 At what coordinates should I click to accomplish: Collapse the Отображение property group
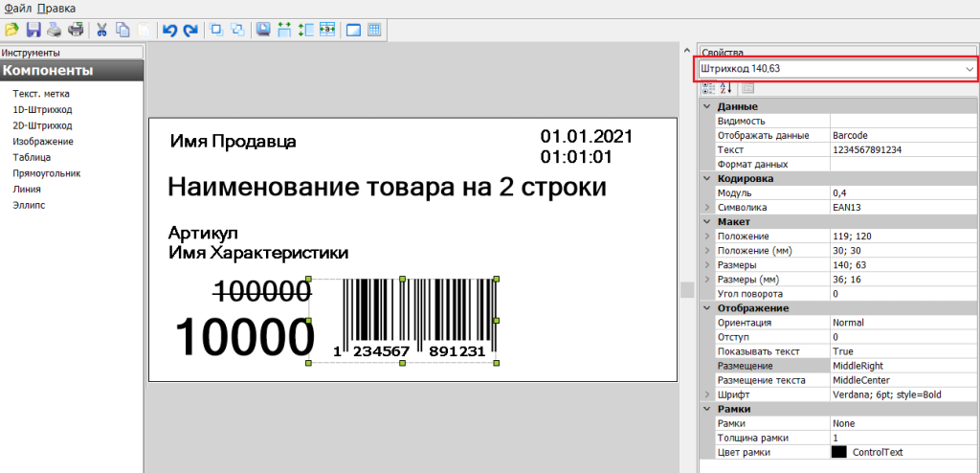(707, 307)
